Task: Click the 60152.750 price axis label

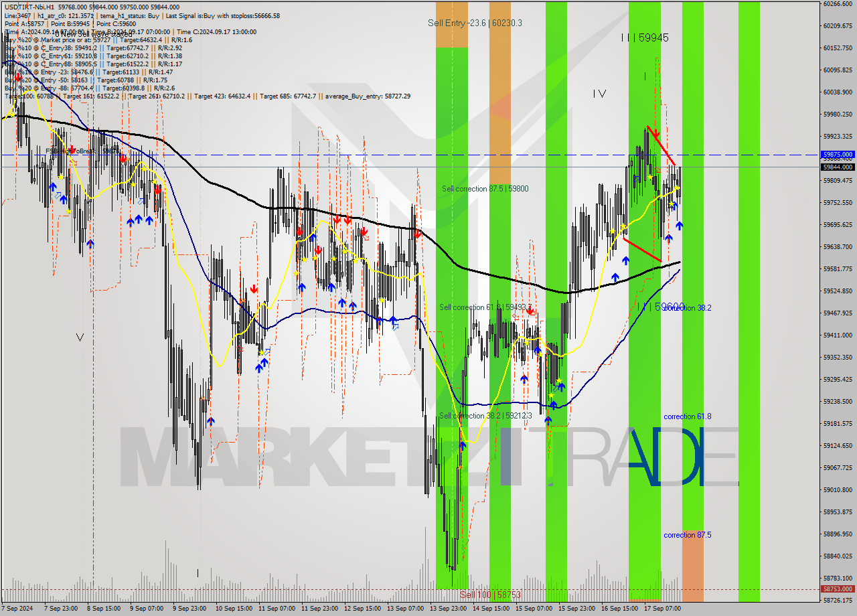Action: pos(838,48)
